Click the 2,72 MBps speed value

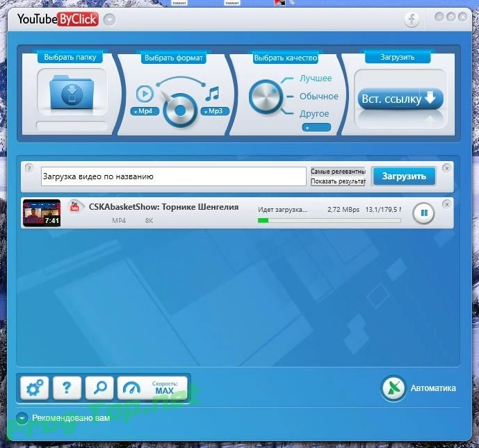(343, 209)
